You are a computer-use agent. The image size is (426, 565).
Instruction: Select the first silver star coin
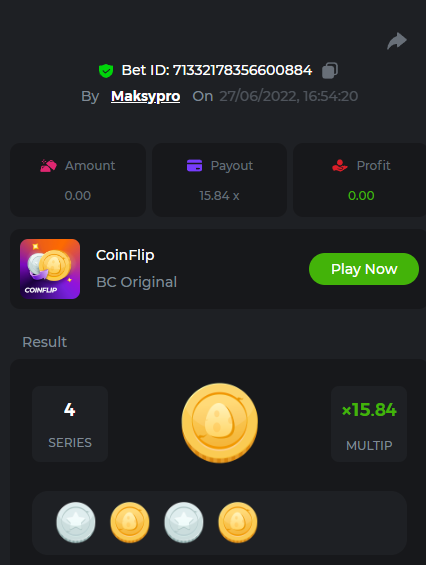pos(76,522)
